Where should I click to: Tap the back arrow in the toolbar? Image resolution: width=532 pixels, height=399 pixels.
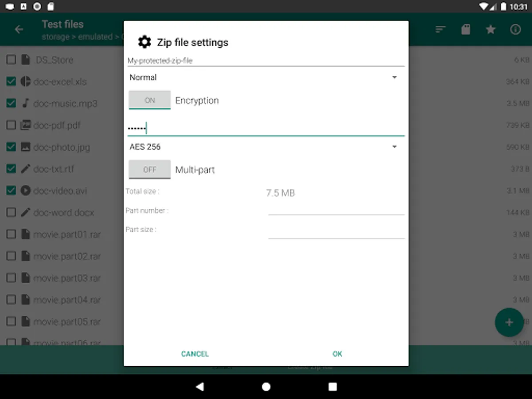[19, 30]
